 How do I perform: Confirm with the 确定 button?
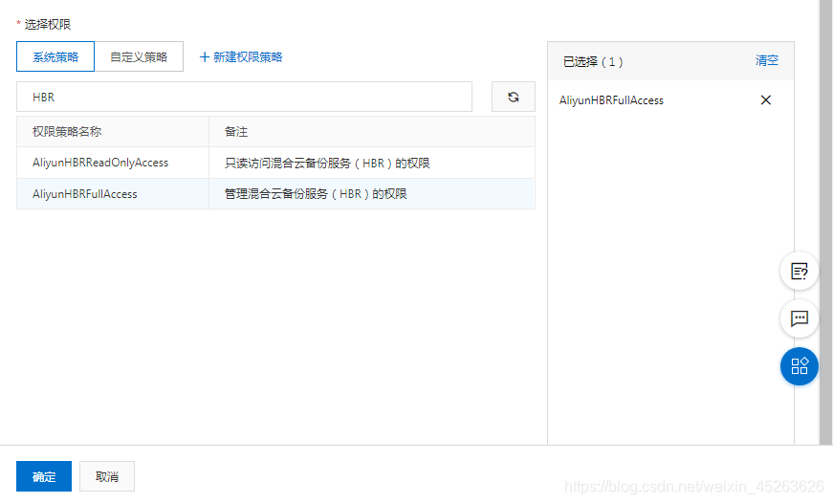pos(44,476)
